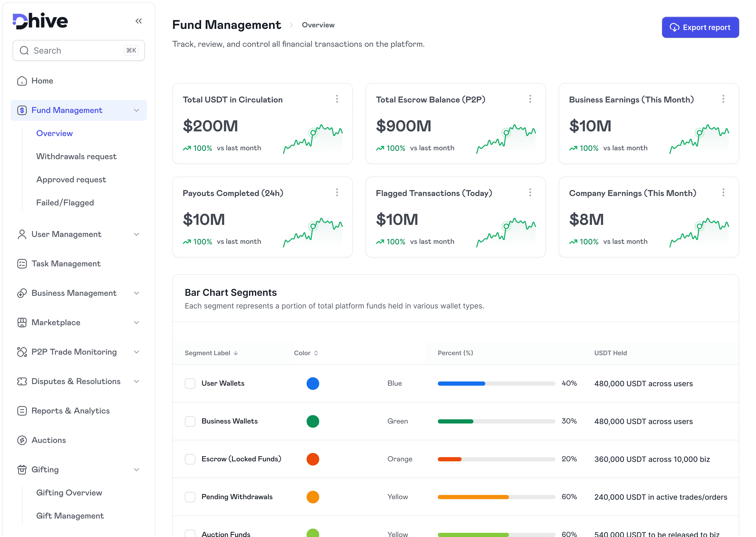The image size is (756, 537).
Task: Open kebab menu on Company Earnings card
Action: click(723, 192)
